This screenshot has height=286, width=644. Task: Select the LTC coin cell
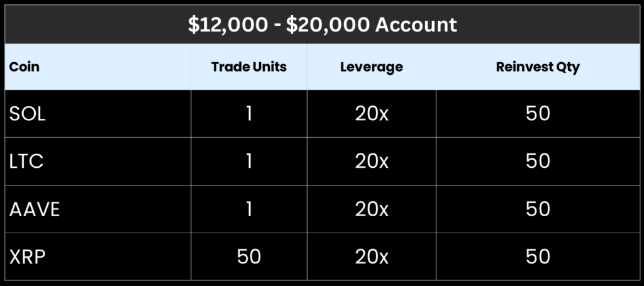tap(26, 162)
